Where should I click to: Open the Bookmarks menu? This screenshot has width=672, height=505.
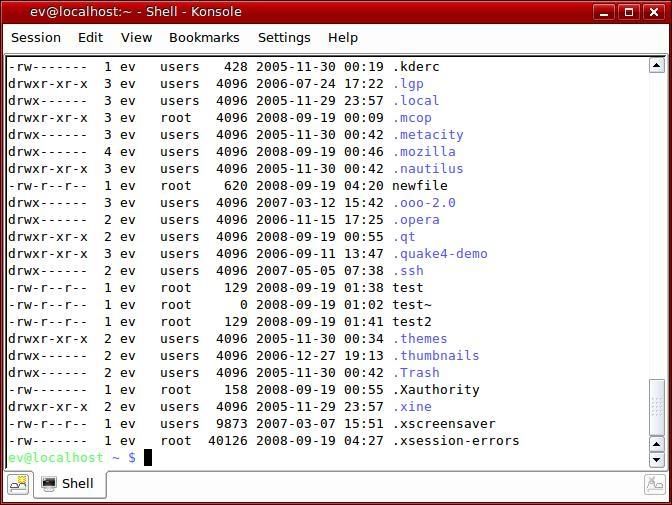click(x=204, y=38)
